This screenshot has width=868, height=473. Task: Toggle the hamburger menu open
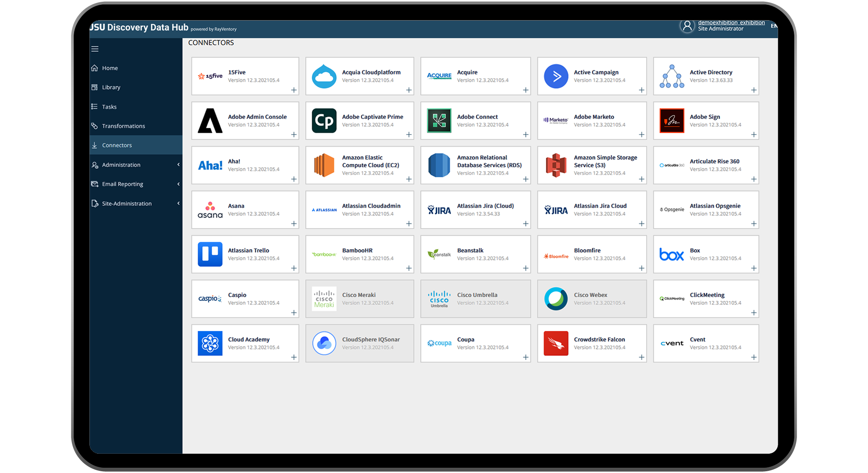coord(94,48)
